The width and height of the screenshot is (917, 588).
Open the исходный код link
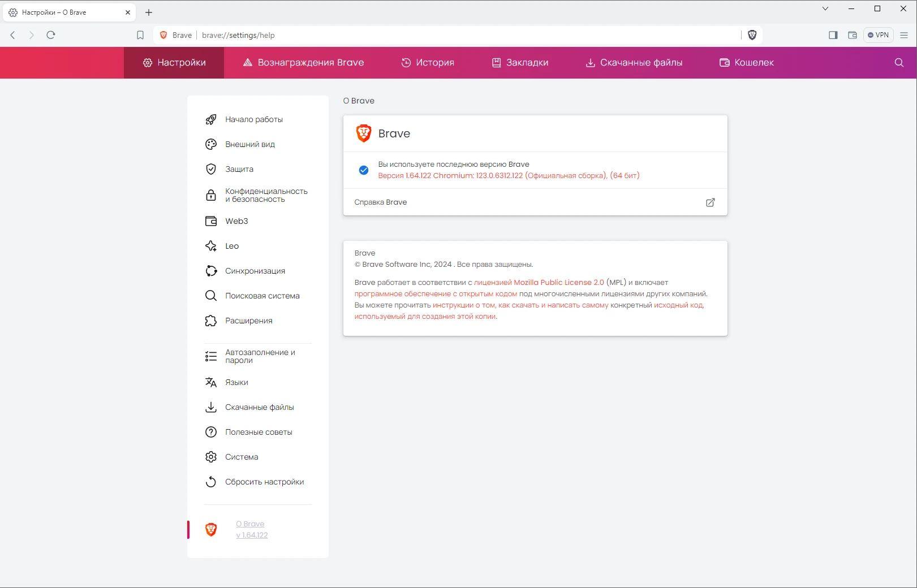(679, 305)
